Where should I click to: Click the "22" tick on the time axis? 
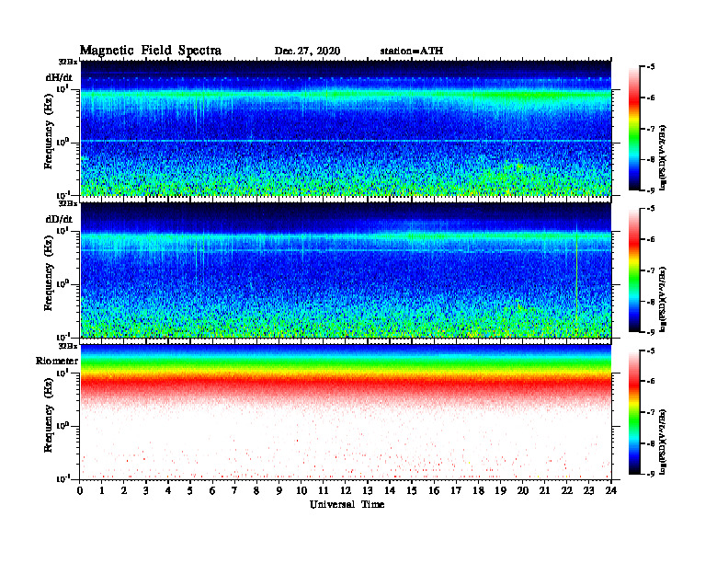(x=567, y=491)
